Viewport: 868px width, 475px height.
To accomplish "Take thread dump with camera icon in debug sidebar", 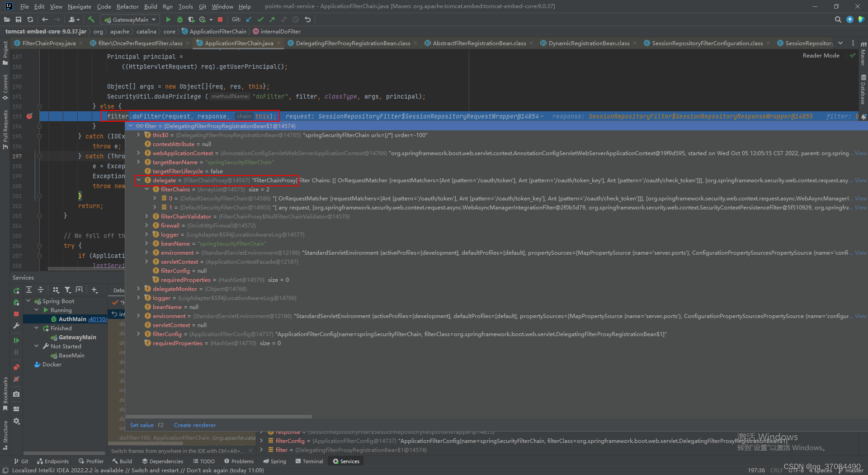I will point(16,394).
